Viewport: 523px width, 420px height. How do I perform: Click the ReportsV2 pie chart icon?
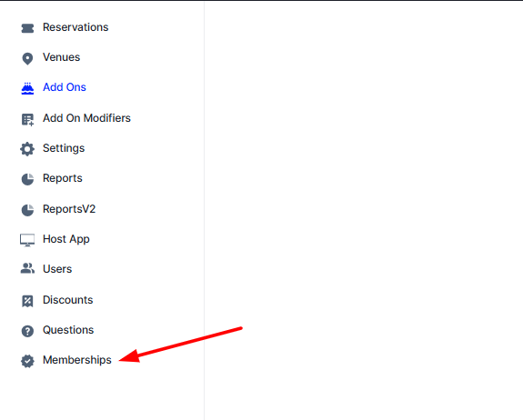coord(27,210)
